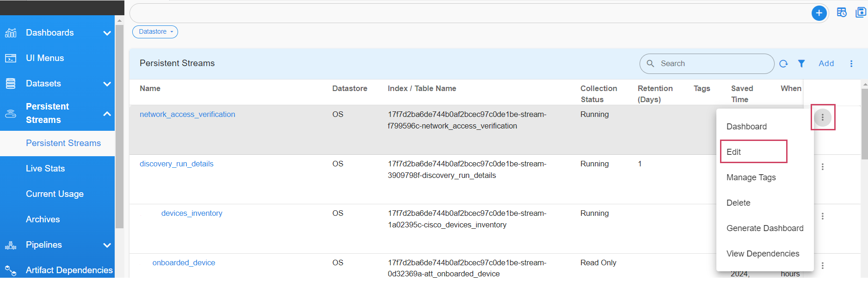Viewport: 868px width, 293px height.
Task: Click the save icon at top right
Action: (x=861, y=12)
